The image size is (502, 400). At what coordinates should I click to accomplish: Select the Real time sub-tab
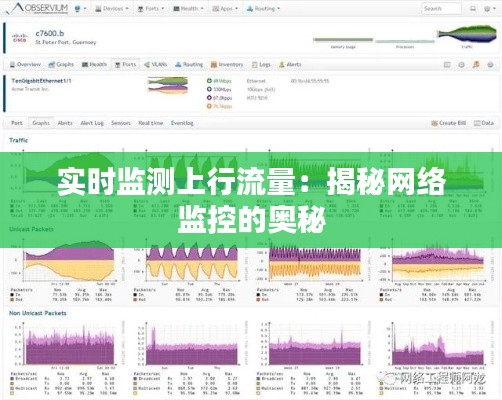tap(151, 123)
